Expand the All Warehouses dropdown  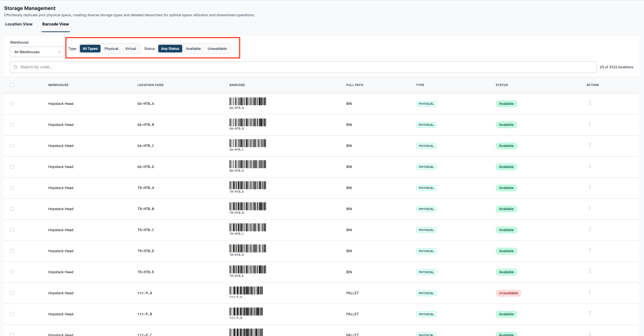pos(37,52)
